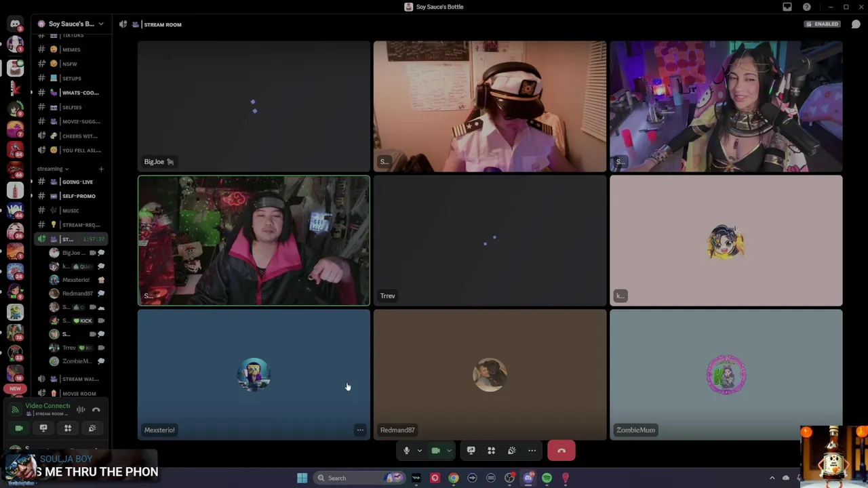Disconnect via sidebar hang-up icon
The width and height of the screenshot is (868, 488).
96,409
